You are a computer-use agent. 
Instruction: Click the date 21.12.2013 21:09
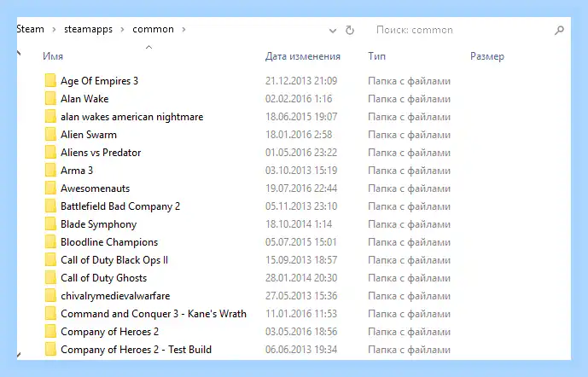click(x=301, y=81)
